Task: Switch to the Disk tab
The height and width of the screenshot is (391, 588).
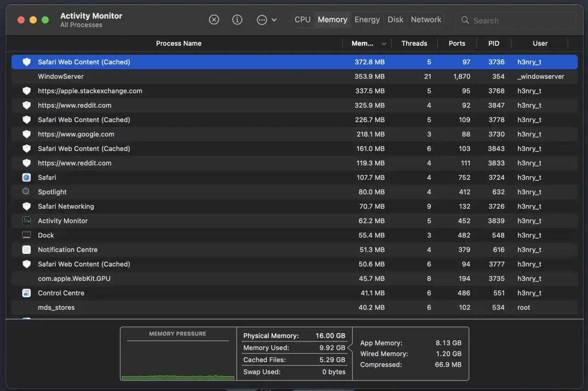Action: click(396, 20)
